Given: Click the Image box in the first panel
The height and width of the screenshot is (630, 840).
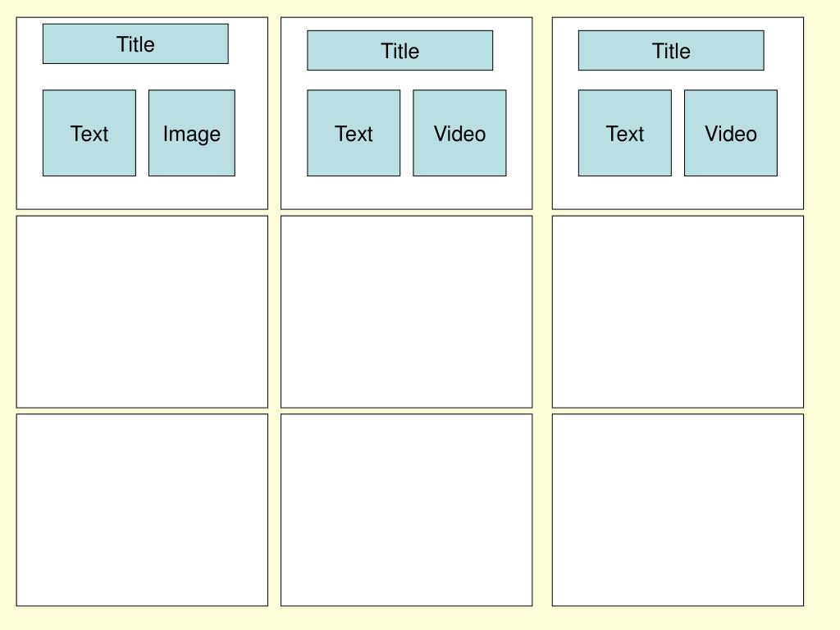Looking at the screenshot, I should [x=192, y=133].
